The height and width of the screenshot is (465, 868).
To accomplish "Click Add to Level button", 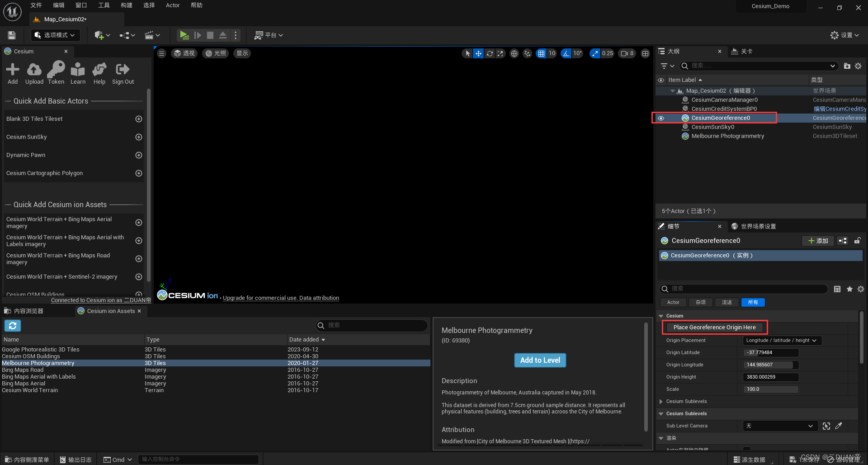I will [540, 361].
